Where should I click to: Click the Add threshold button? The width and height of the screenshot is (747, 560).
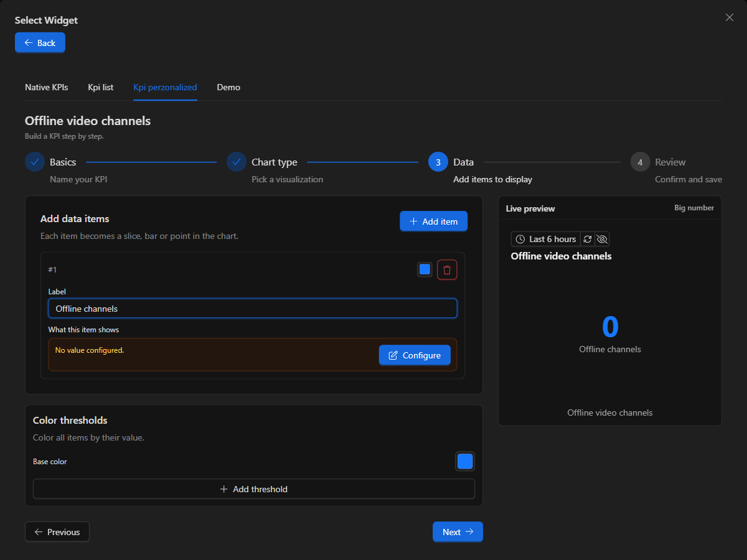click(254, 489)
